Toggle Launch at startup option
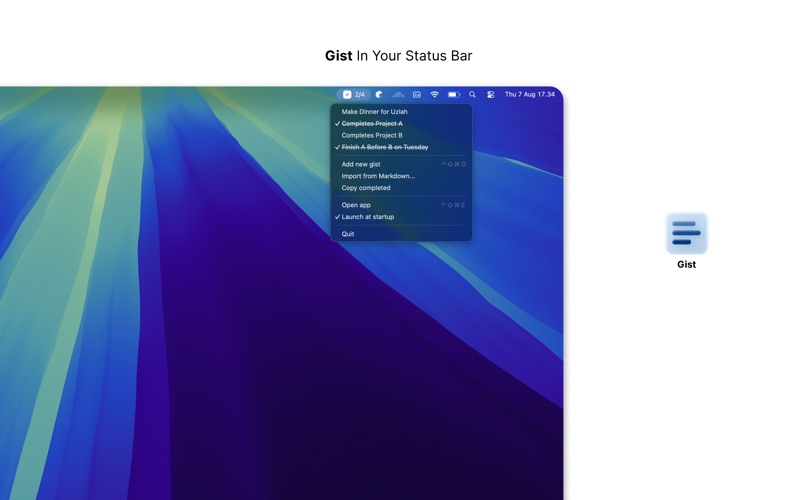The height and width of the screenshot is (500, 800). pos(401,217)
